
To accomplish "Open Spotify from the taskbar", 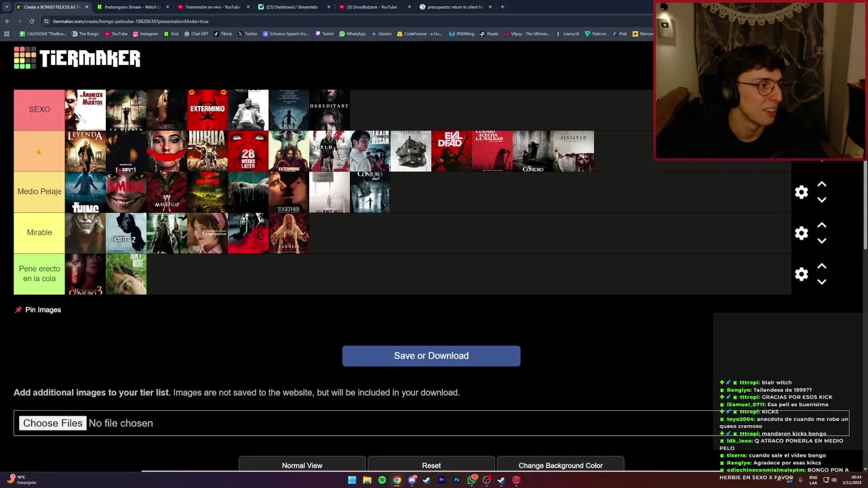I will 382,480.
